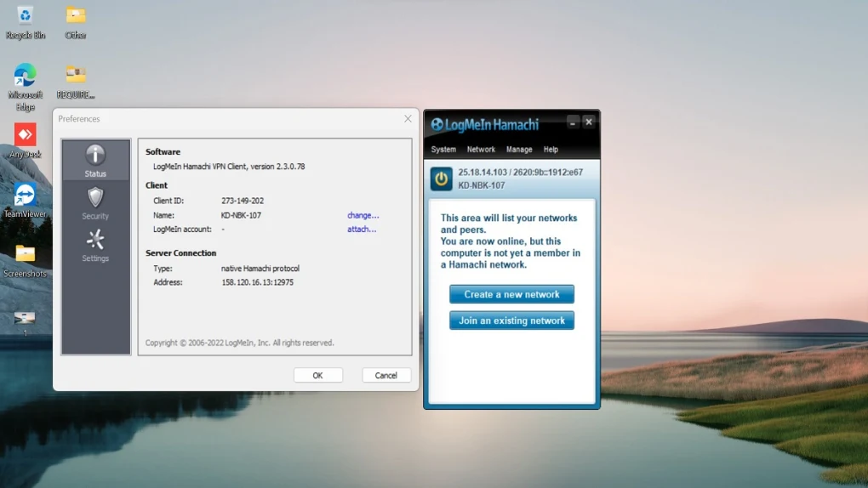Select the Other folder on desktop
This screenshot has width=868, height=488.
pyautogui.click(x=76, y=16)
